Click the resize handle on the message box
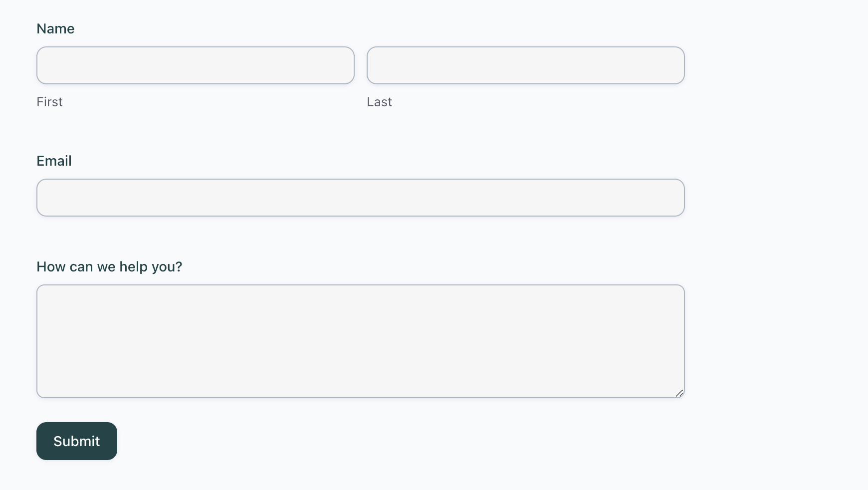The image size is (868, 490). tap(680, 394)
